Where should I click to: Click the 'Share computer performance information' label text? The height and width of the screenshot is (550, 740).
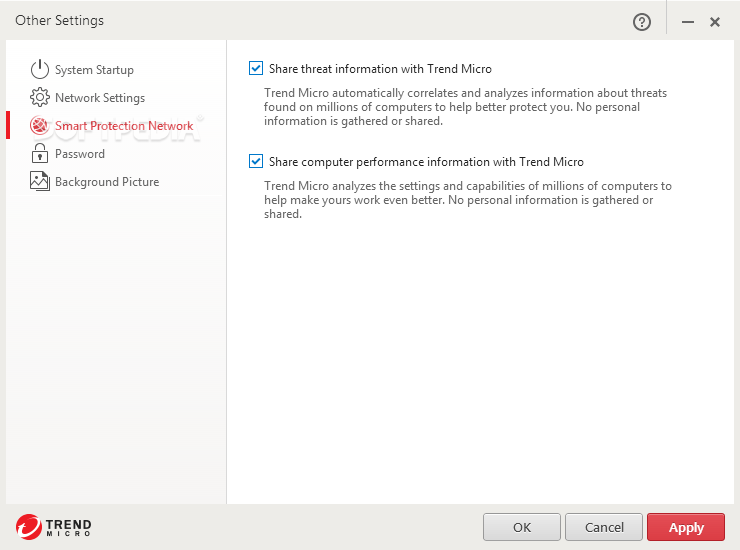[x=426, y=162]
